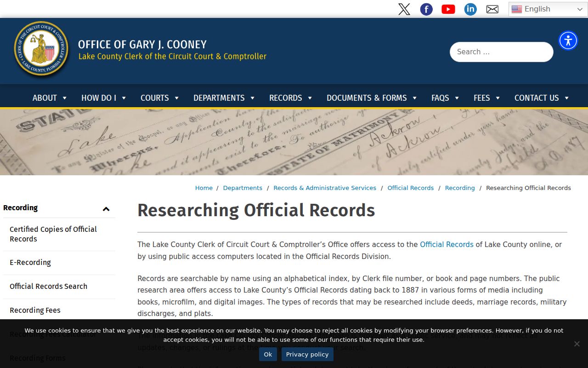Viewport: 588px width, 368px height.
Task: Open Recording breadcrumb link
Action: pyautogui.click(x=460, y=188)
